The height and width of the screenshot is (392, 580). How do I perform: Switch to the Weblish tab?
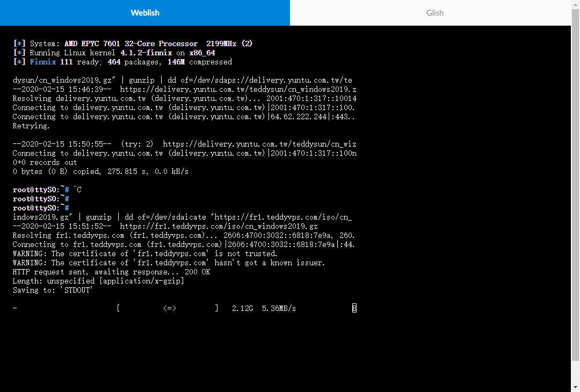[x=144, y=12]
